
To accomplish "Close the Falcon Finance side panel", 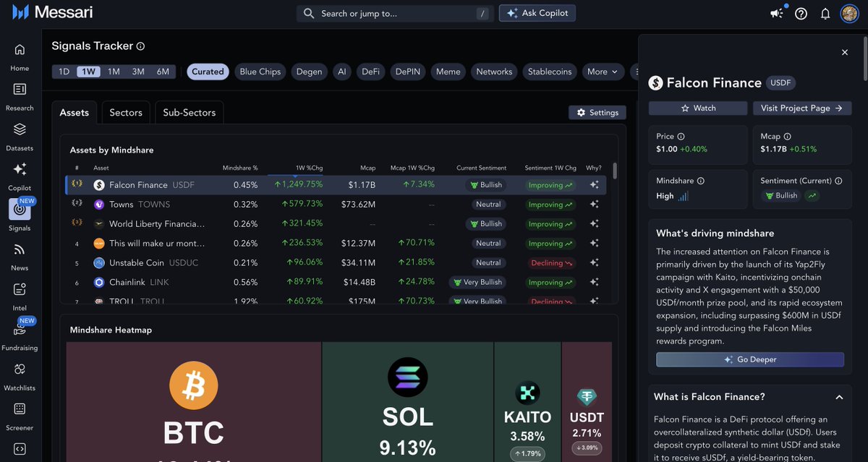I will pyautogui.click(x=844, y=53).
